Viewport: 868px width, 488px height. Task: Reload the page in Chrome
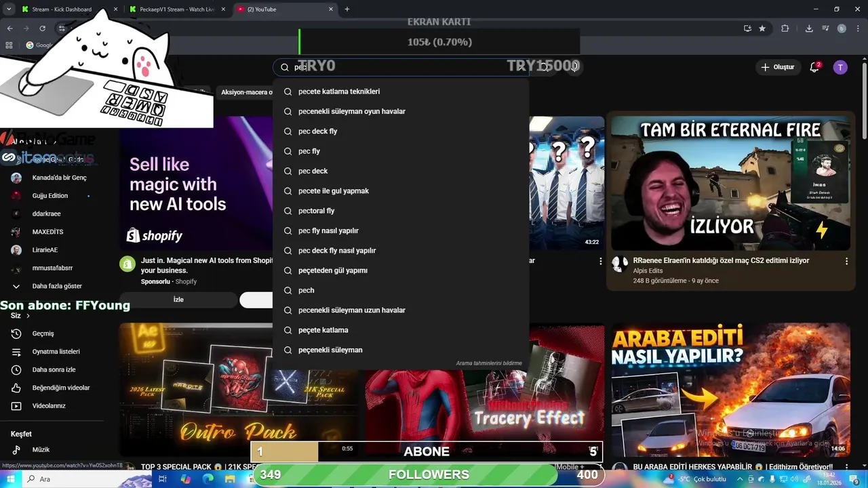point(42,28)
